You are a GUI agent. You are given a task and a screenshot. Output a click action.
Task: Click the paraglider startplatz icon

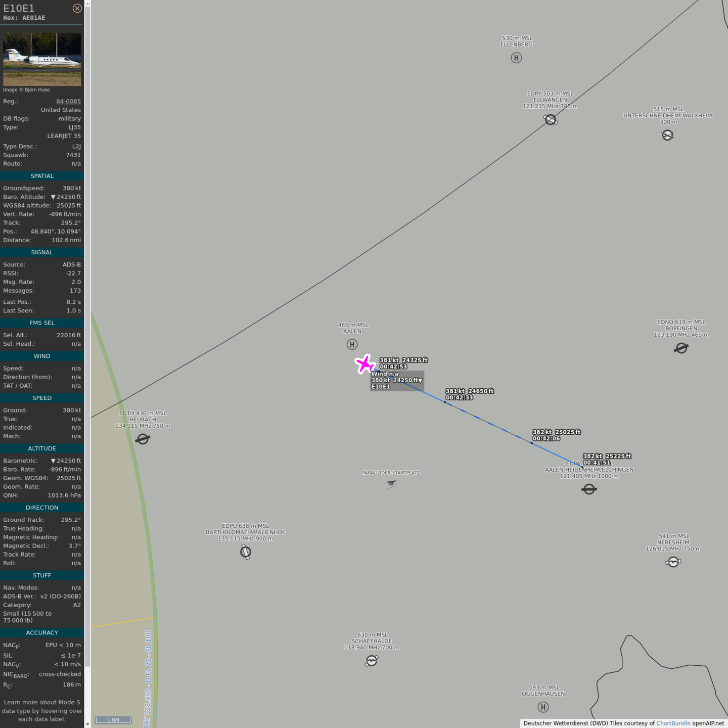point(391,484)
